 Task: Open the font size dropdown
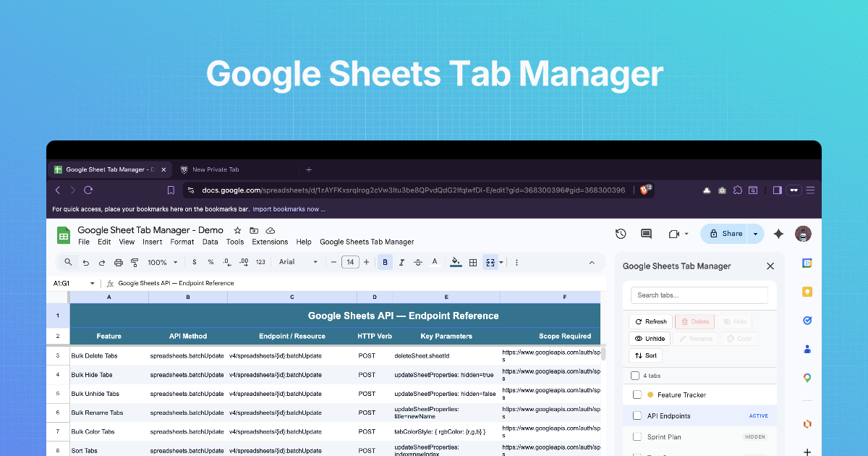click(x=351, y=262)
